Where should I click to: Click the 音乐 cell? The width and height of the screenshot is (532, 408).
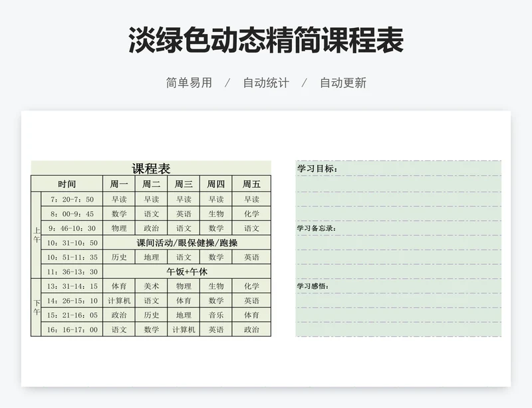tap(215, 315)
